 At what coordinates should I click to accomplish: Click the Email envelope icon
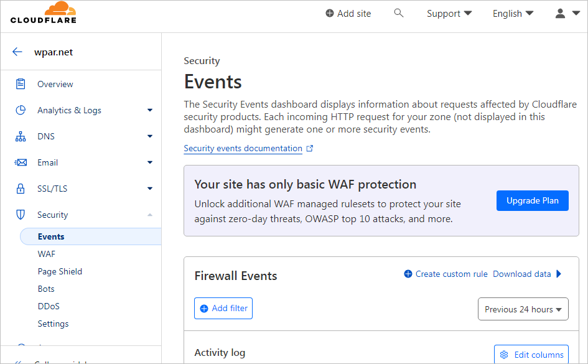(x=21, y=162)
